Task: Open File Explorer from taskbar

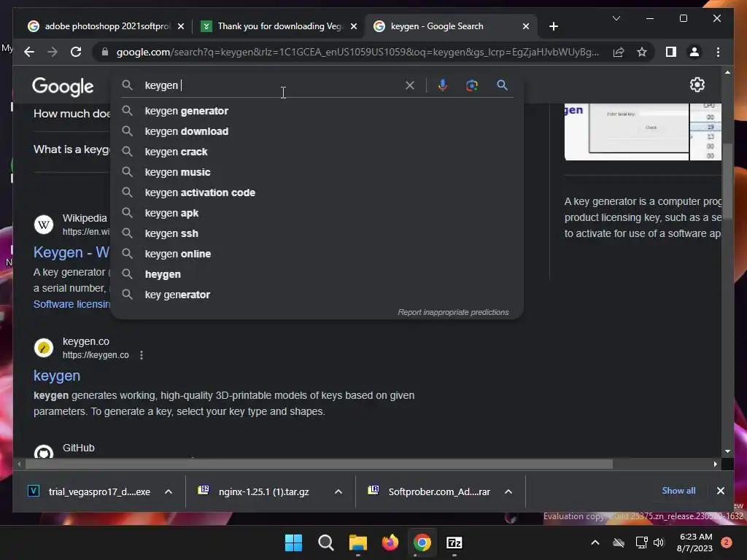Action: tap(357, 542)
